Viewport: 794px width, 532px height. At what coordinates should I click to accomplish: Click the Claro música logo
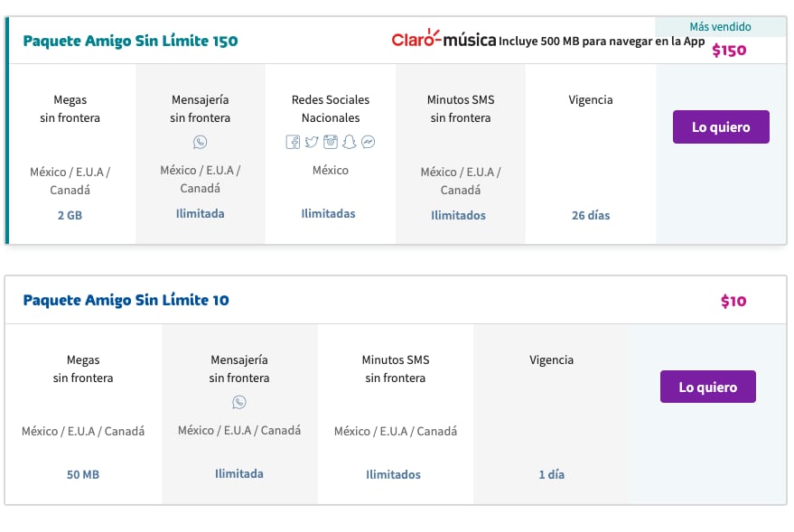(444, 39)
